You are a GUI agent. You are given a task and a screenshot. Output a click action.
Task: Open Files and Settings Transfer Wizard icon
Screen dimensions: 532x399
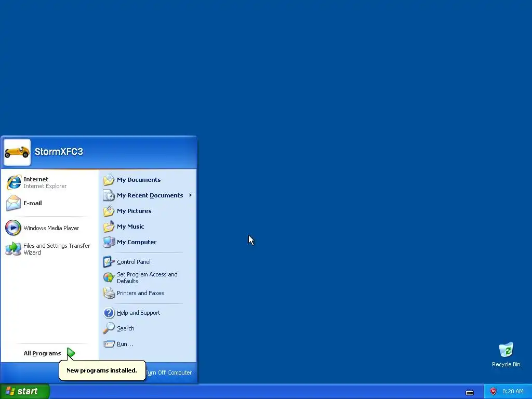pyautogui.click(x=13, y=249)
